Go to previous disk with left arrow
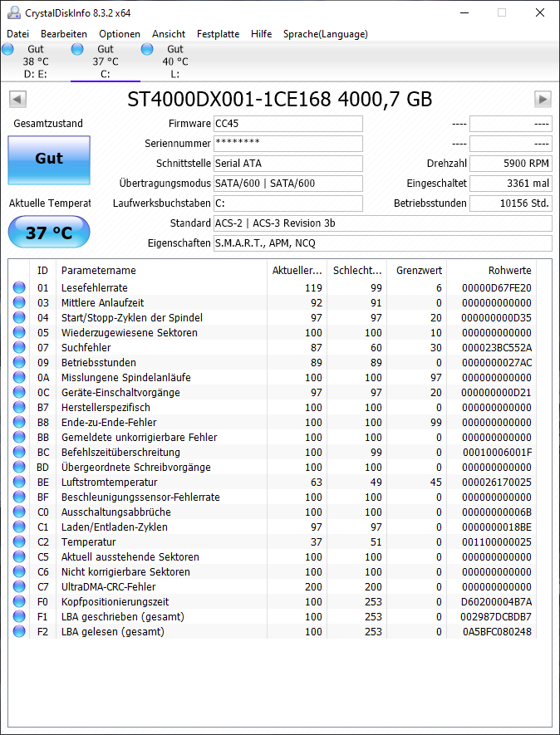The height and width of the screenshot is (735, 560). (x=17, y=100)
